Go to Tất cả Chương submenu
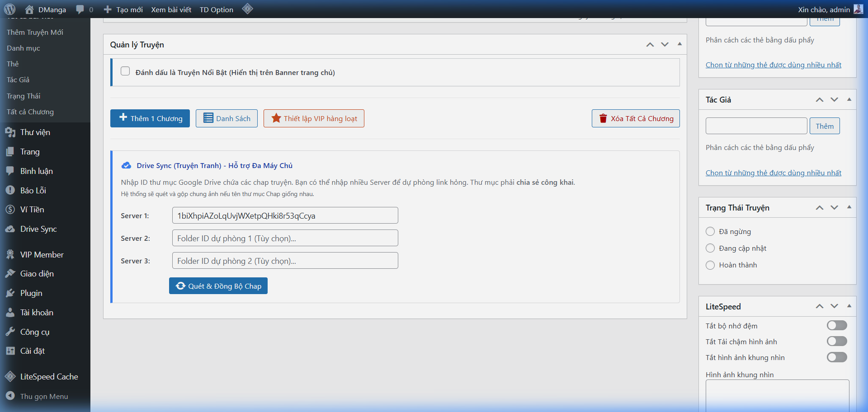Screen dimensions: 868x412 coord(30,112)
